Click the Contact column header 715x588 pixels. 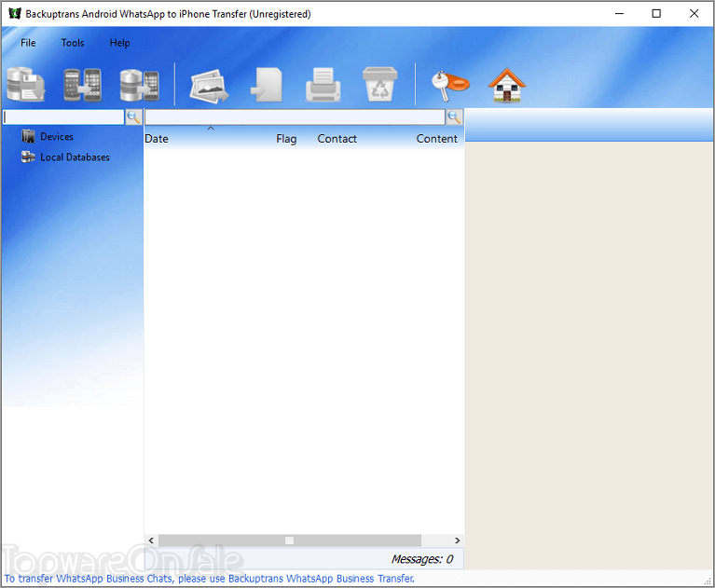pos(337,139)
